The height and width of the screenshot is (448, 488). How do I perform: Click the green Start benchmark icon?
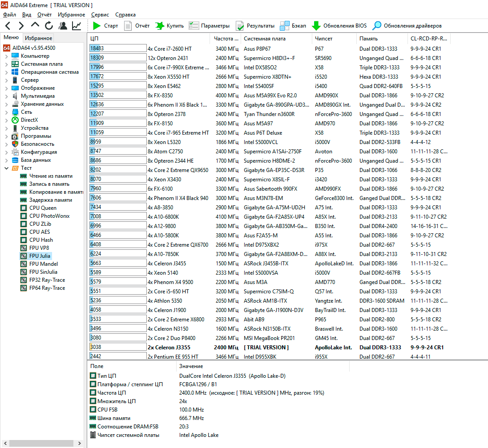[97, 26]
